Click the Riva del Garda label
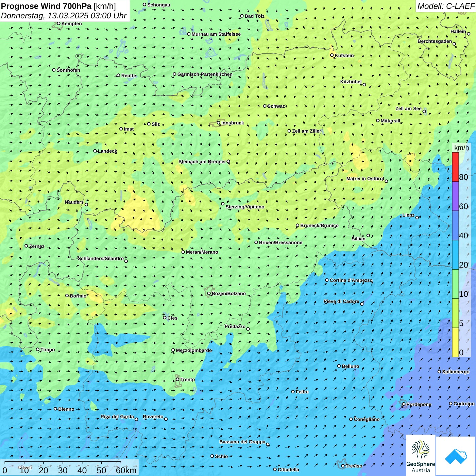The width and height of the screenshot is (476, 476). tap(117, 417)
